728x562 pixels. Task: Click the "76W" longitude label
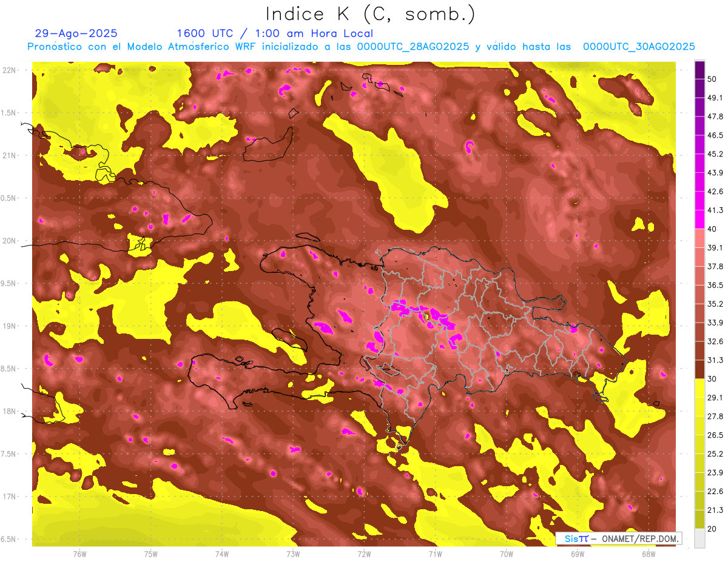coord(79,554)
